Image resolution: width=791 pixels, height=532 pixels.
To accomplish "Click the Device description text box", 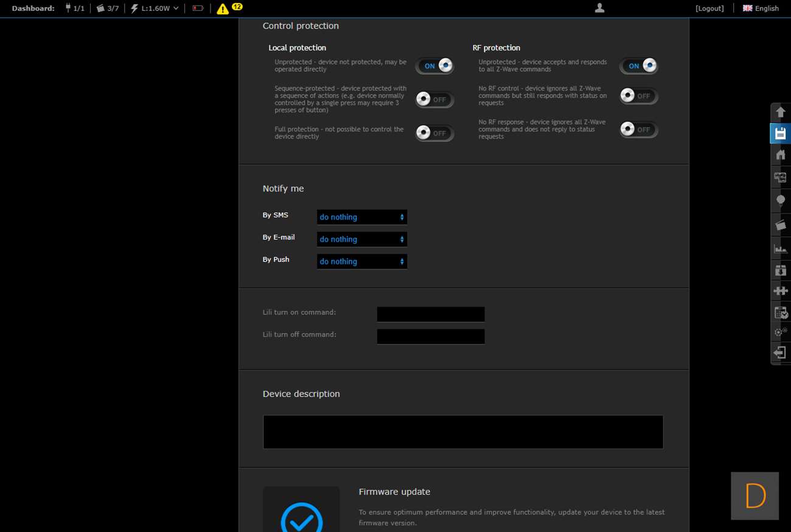I will tap(463, 432).
